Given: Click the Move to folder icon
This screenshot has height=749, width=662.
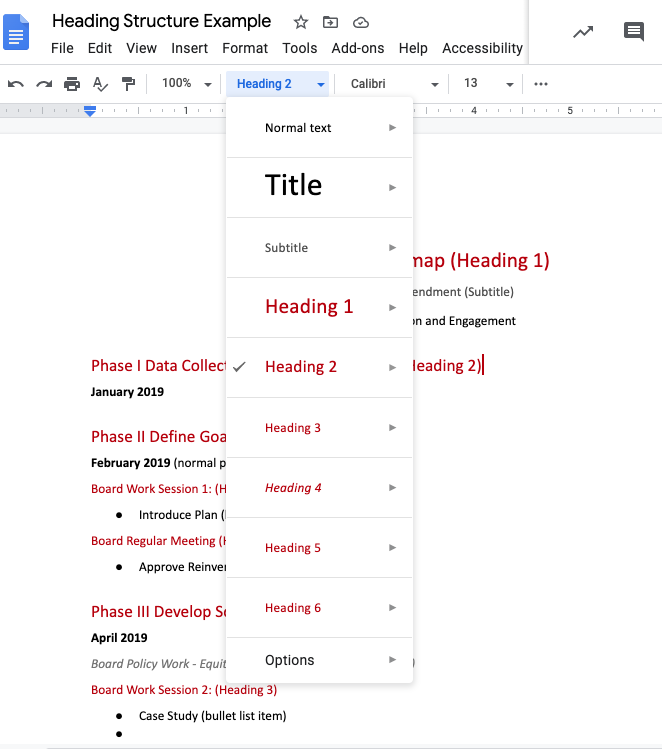Looking at the screenshot, I should (x=331, y=22).
